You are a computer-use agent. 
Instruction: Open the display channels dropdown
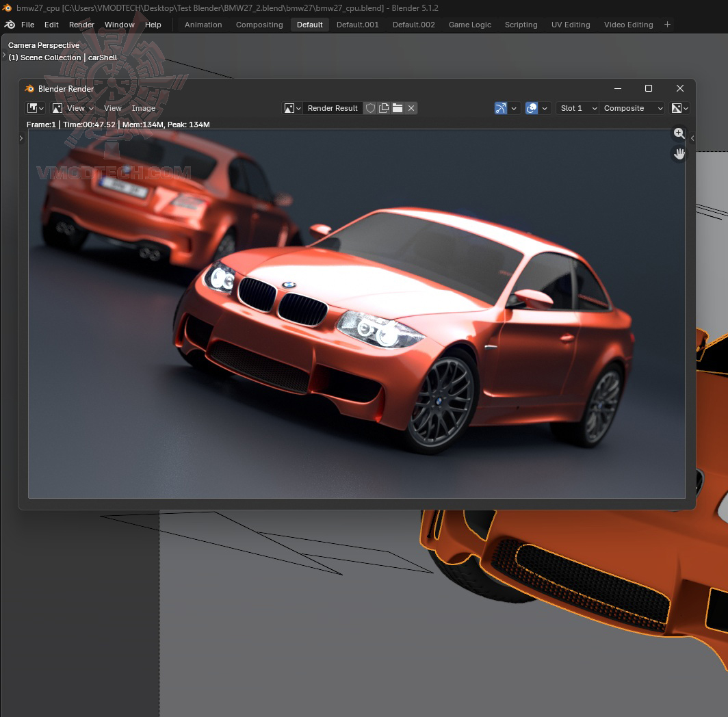679,108
